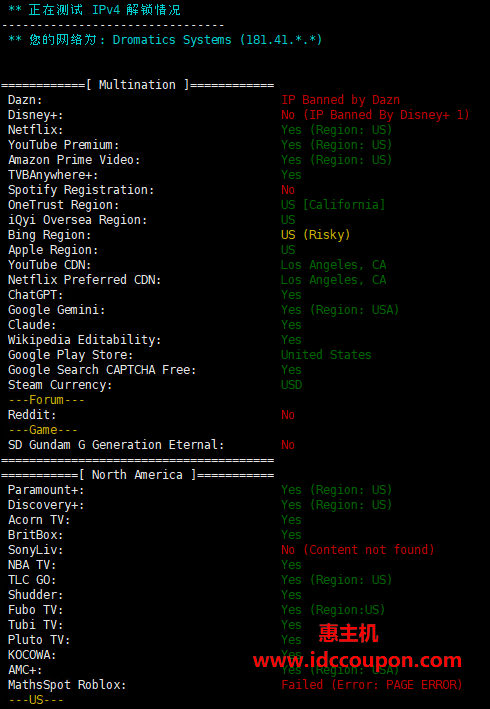The image size is (490, 709).
Task: Click the 'Acorn TV:' label
Action: point(39,520)
